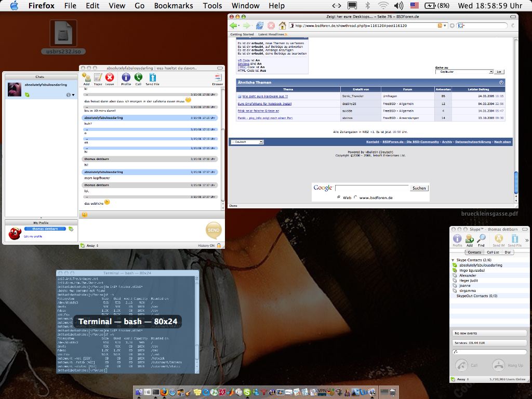Collapse the Skype Contacts group triangle
This screenshot has width=532, height=399.
(454, 260)
